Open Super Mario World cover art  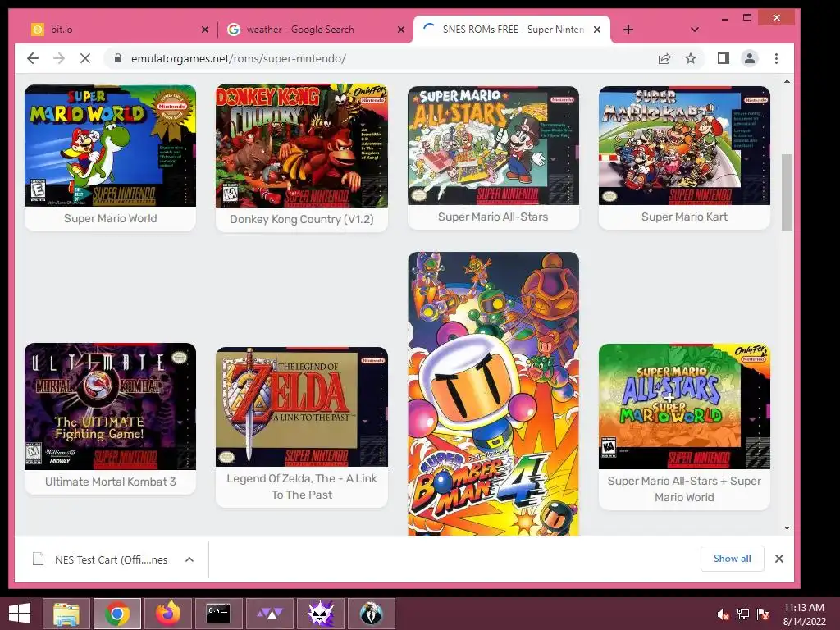coord(111,146)
